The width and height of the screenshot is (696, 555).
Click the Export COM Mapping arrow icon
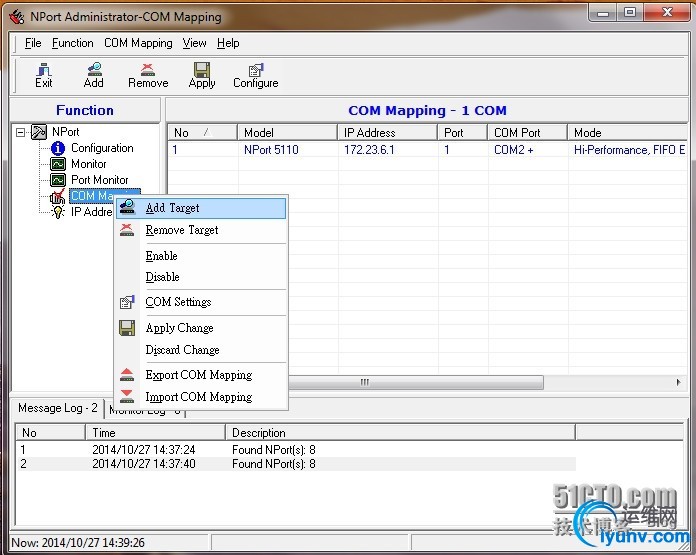127,375
